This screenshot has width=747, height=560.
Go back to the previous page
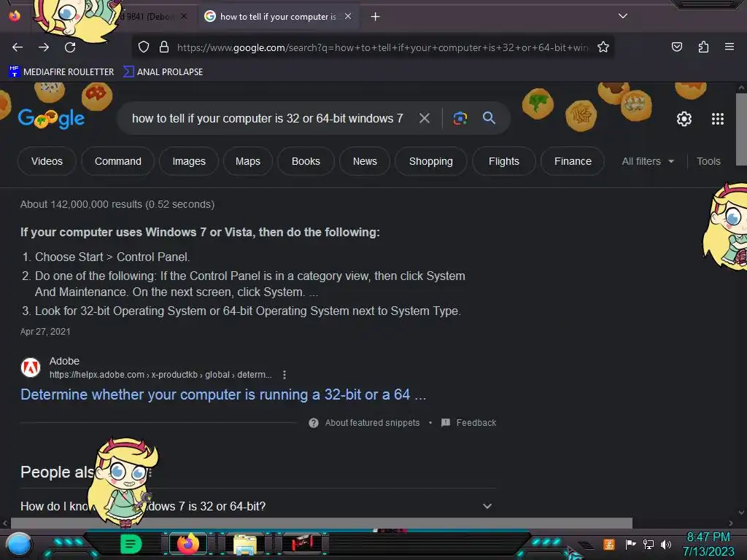point(18,47)
